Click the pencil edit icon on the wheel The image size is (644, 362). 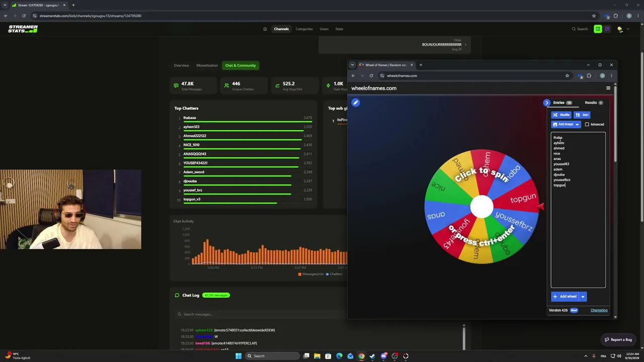click(356, 103)
